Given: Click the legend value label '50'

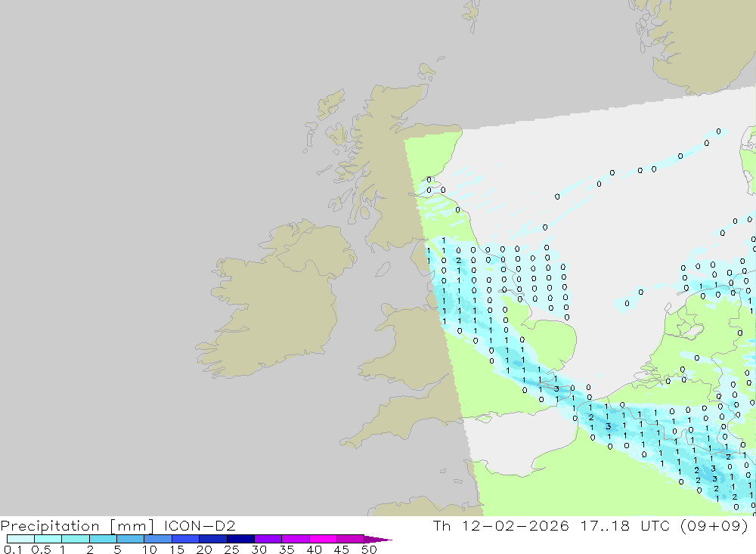Looking at the screenshot, I should (x=369, y=549).
